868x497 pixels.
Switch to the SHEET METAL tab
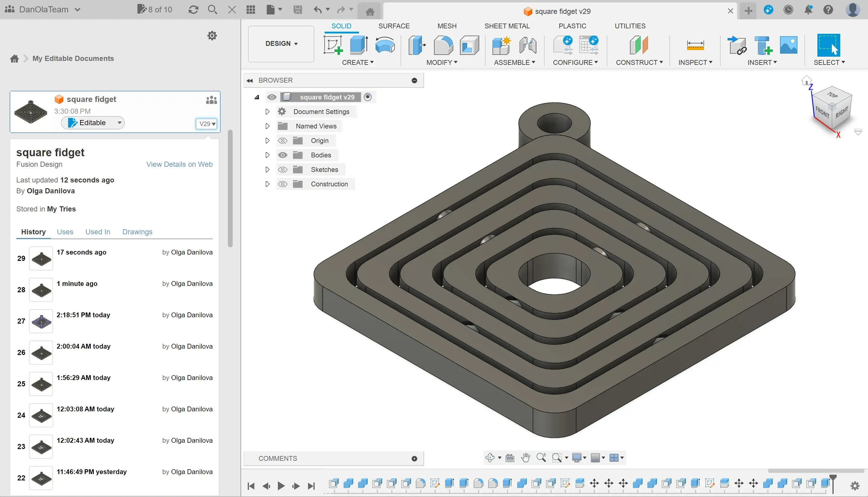[x=507, y=26]
